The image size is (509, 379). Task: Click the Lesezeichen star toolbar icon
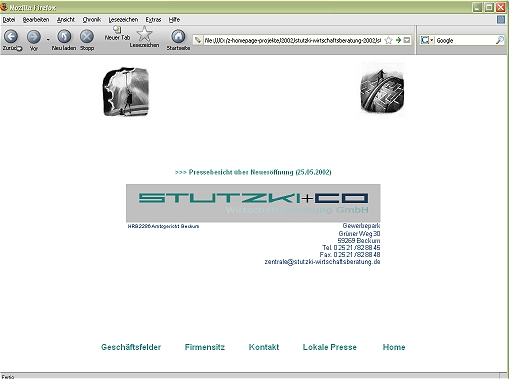(x=144, y=34)
